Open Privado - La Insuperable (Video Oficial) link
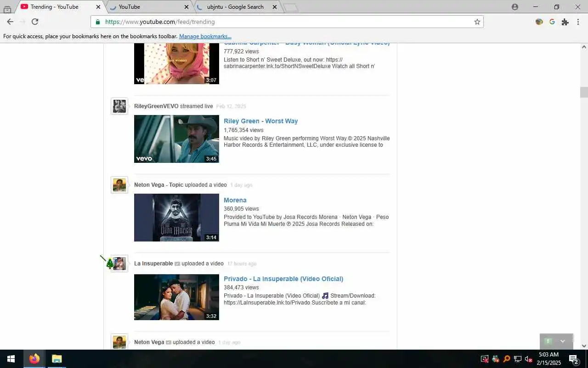The height and width of the screenshot is (368, 588). 283,279
